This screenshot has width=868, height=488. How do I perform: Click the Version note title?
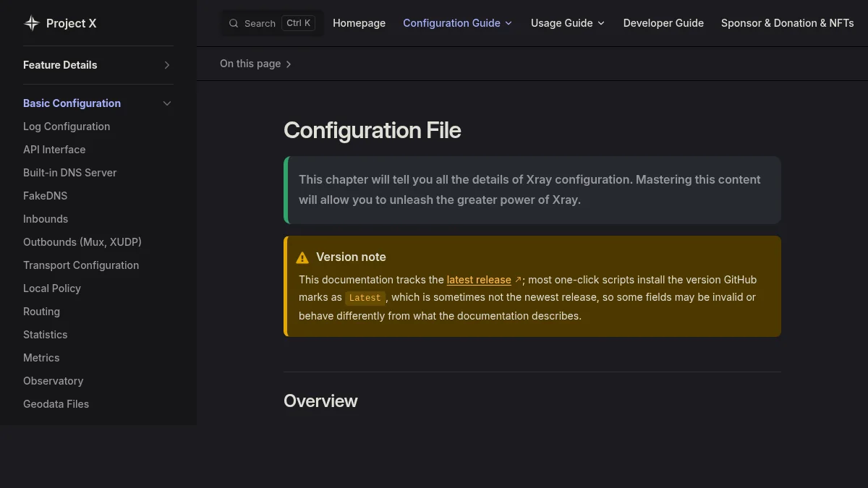point(351,257)
